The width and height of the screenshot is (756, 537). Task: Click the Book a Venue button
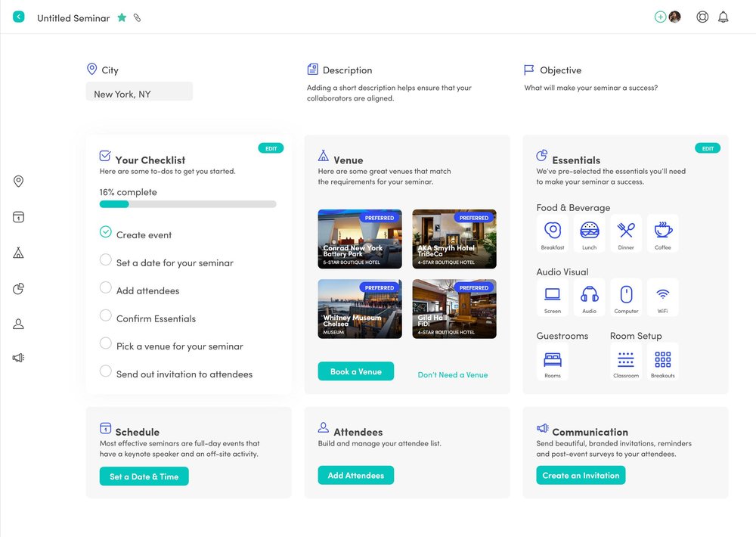356,371
